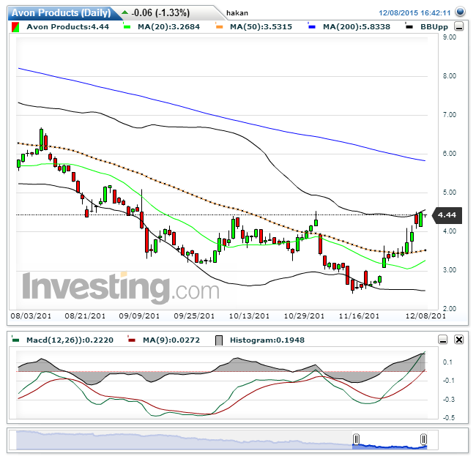Screen dimensions: 476x459
Task: Click the 9.00 price axis label
Action: coord(450,37)
